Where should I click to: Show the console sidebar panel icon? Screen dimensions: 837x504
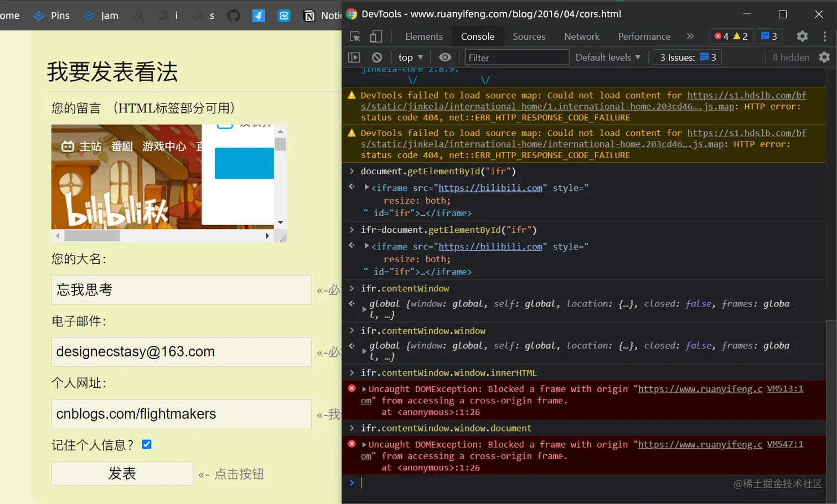354,58
